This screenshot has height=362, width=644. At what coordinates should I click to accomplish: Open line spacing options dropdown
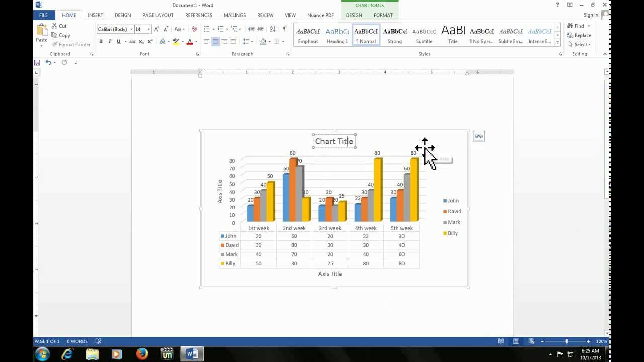point(248,42)
